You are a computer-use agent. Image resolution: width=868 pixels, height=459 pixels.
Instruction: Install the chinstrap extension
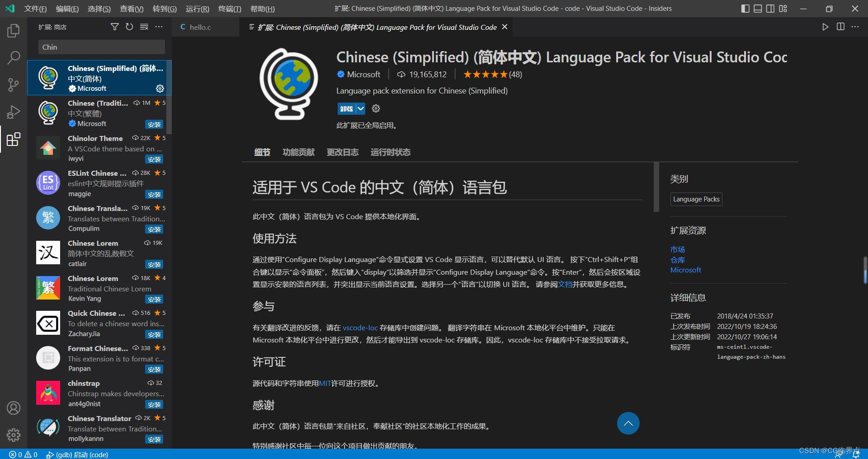(x=154, y=405)
